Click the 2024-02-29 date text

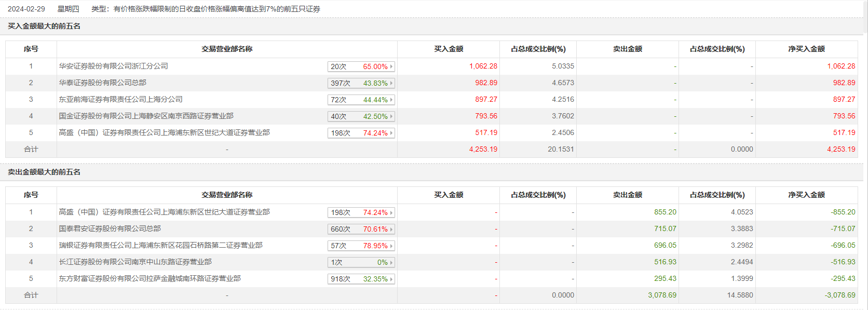tap(26, 9)
